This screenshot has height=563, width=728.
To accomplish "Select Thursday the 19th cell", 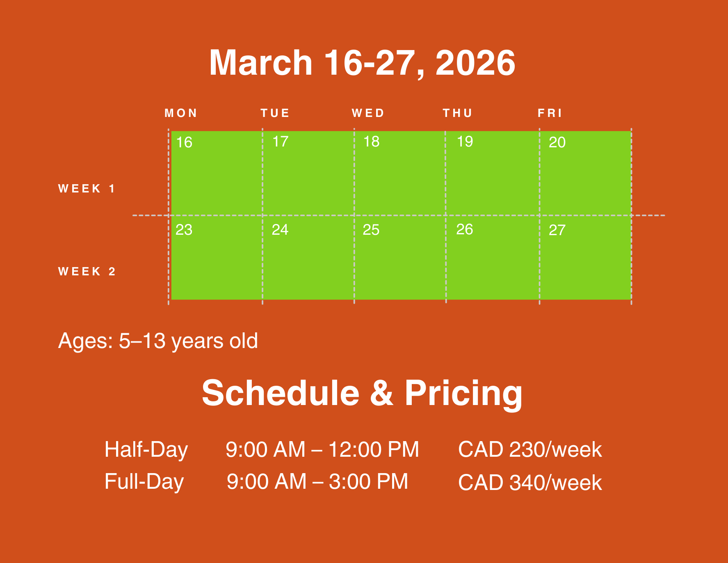I will [492, 173].
